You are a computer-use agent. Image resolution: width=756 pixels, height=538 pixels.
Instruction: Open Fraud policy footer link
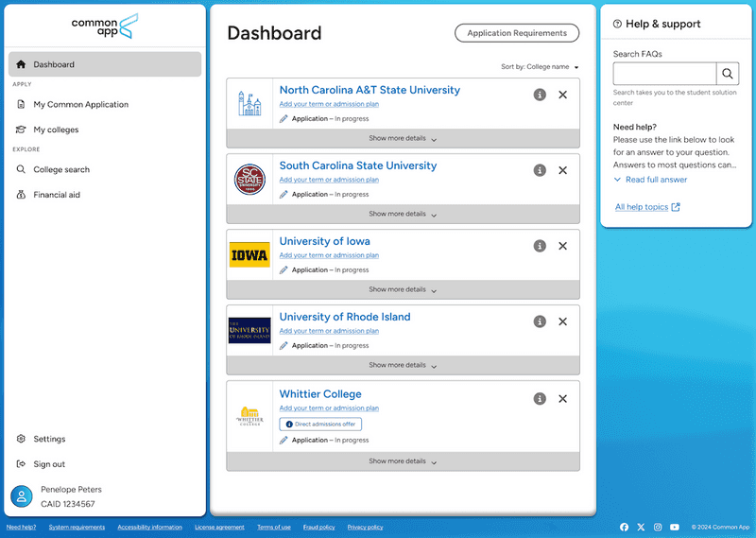pyautogui.click(x=318, y=527)
